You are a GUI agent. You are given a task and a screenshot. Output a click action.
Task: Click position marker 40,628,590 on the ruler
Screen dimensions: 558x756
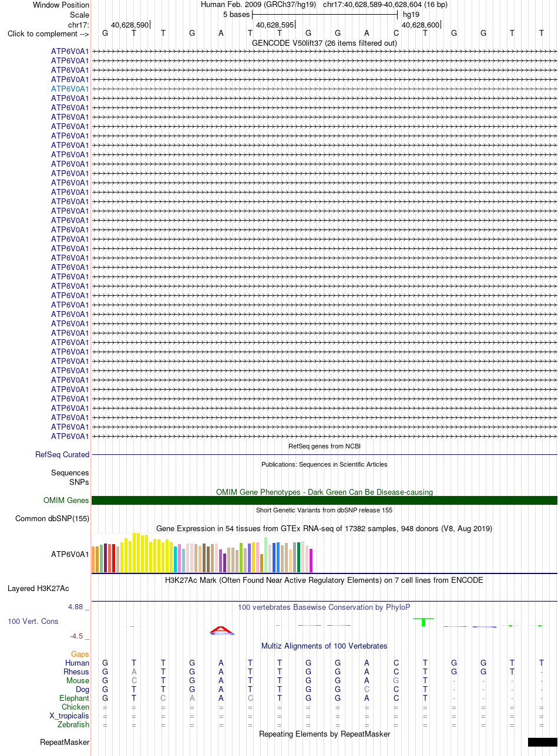pos(130,25)
